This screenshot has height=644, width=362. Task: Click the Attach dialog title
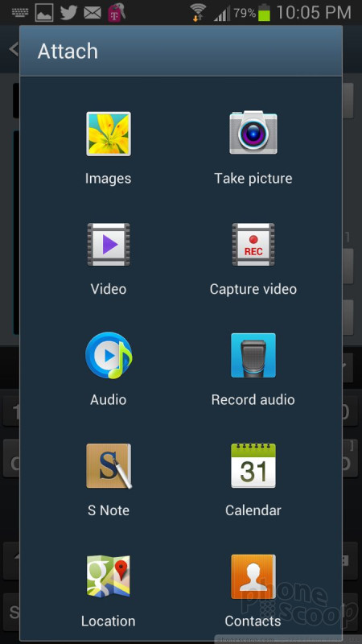(x=68, y=52)
